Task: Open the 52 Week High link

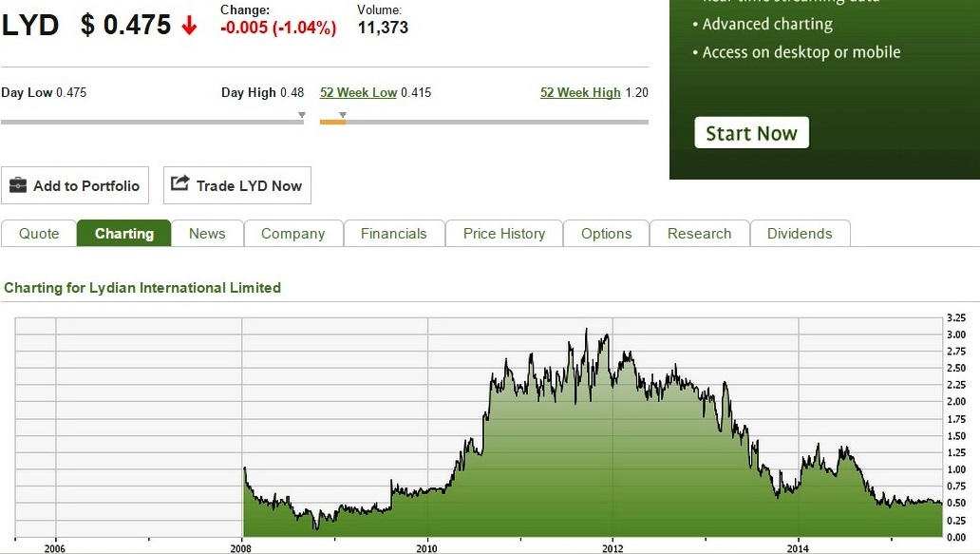Action: click(580, 92)
